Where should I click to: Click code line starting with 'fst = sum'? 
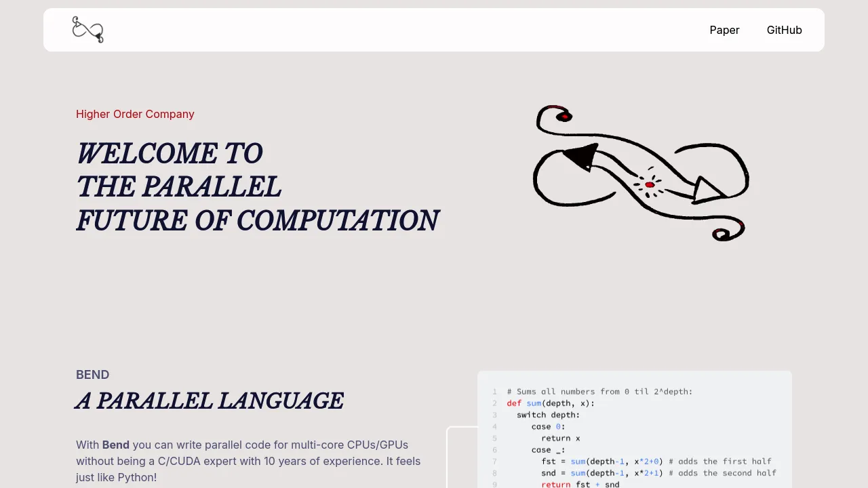tap(656, 462)
